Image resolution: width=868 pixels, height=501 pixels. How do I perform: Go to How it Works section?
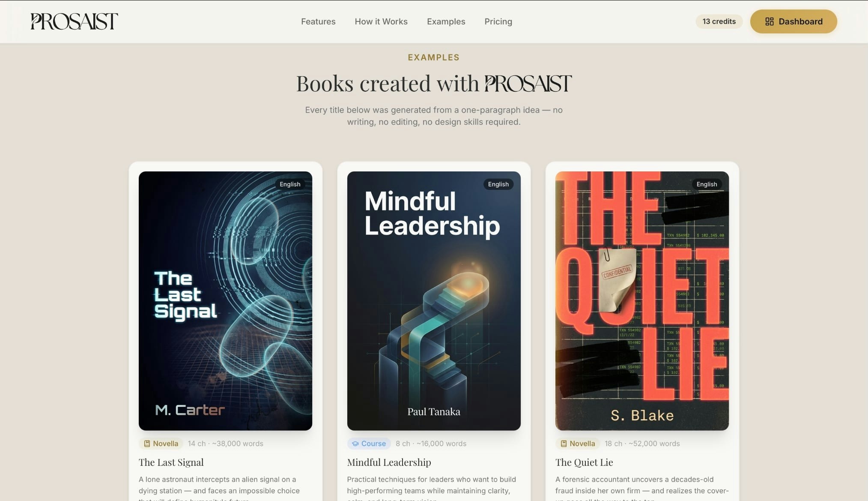pos(381,21)
